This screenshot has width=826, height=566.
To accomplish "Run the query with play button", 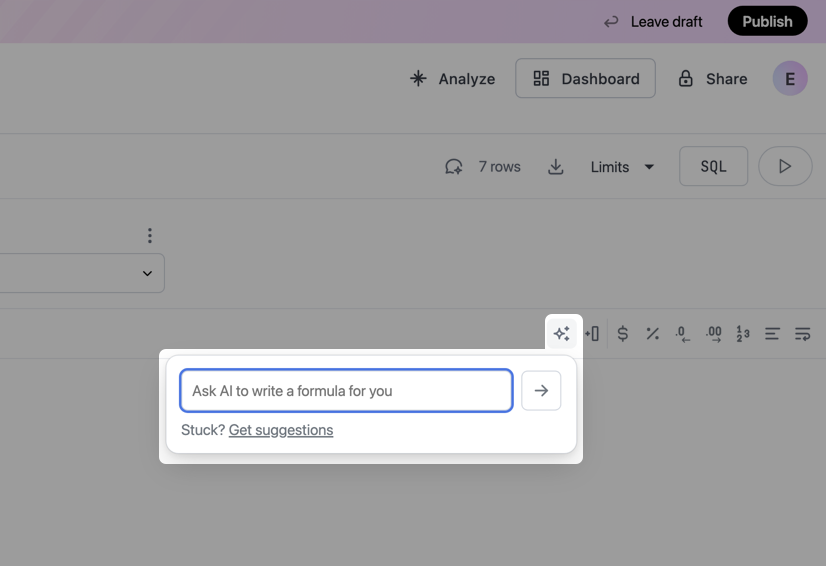I will click(785, 167).
